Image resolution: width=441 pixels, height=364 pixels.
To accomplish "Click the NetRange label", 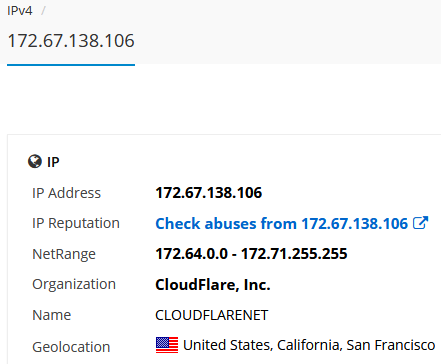I will (64, 254).
